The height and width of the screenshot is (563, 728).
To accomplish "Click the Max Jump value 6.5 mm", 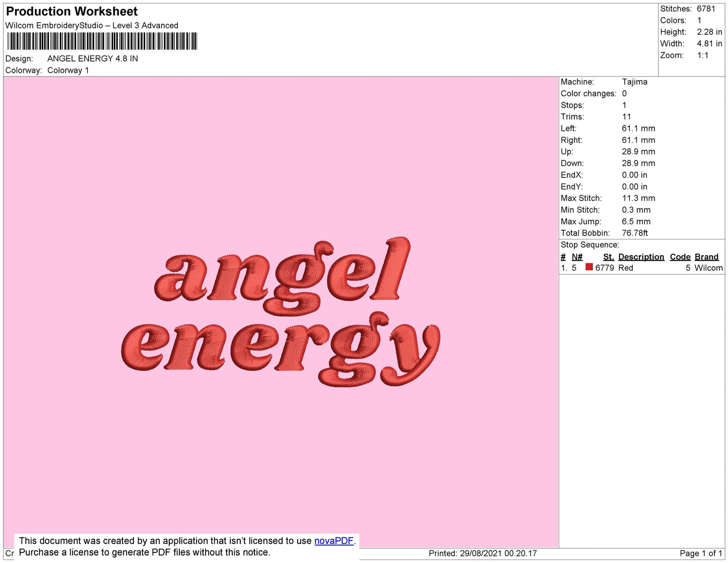I will pyautogui.click(x=636, y=221).
